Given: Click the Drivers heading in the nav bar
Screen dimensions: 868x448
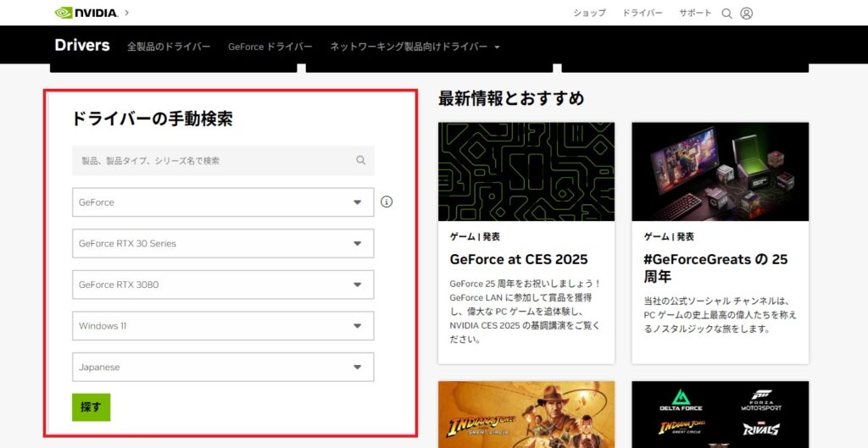Looking at the screenshot, I should (x=82, y=46).
